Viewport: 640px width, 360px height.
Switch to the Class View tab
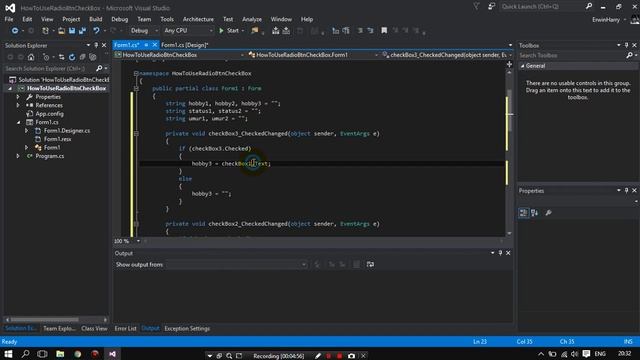94,328
